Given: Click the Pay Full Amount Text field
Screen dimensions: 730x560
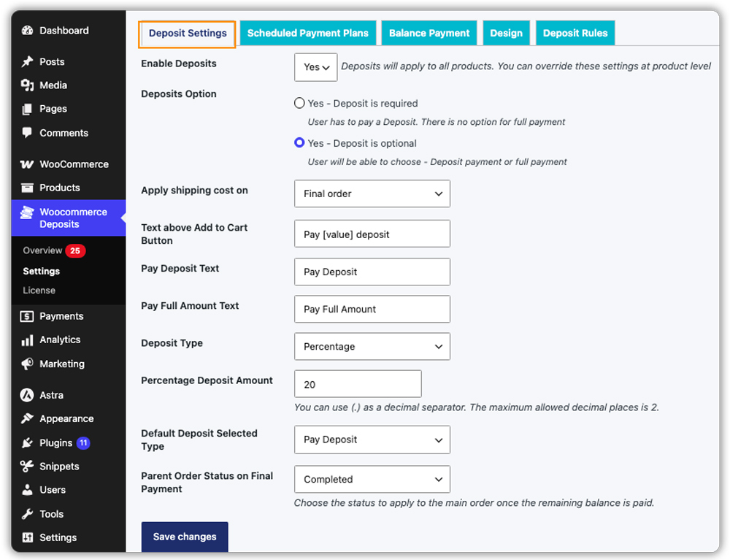Looking at the screenshot, I should (x=372, y=309).
